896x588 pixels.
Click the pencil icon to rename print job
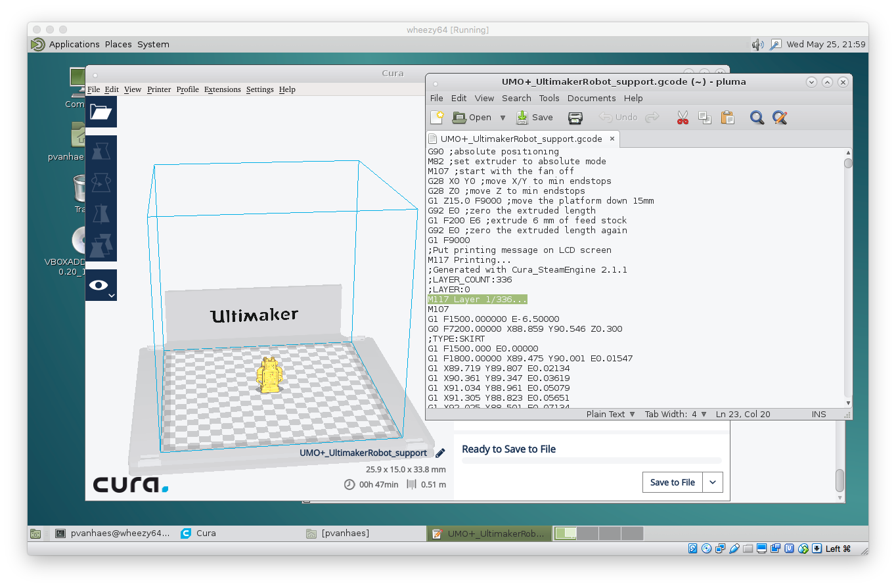(440, 453)
